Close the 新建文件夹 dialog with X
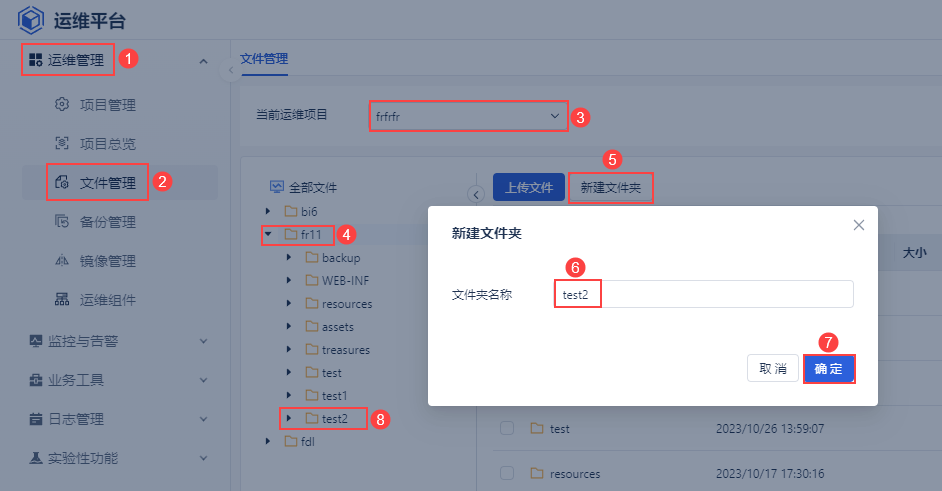 858,225
